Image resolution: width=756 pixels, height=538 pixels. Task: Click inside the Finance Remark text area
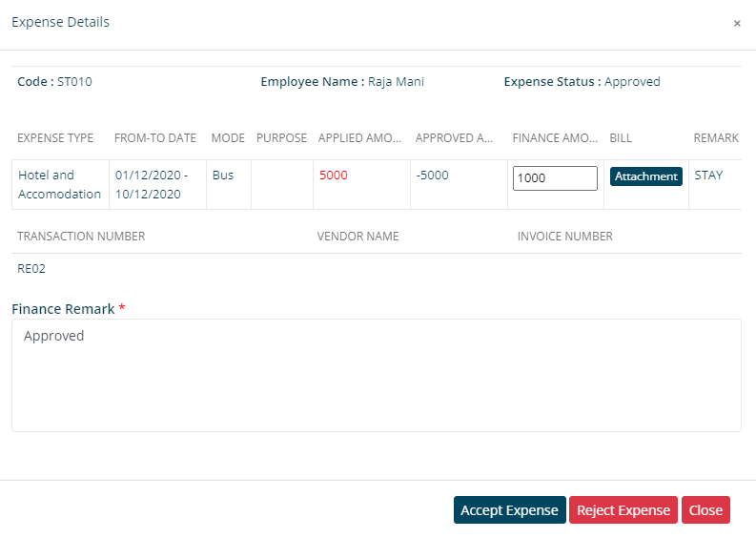point(377,376)
